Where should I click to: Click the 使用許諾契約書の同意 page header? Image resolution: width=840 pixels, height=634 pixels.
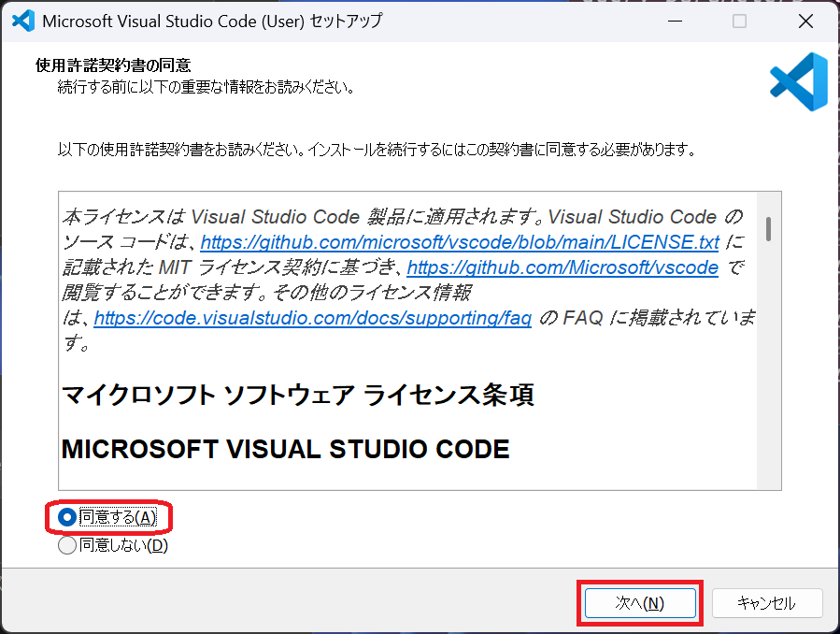[x=112, y=65]
